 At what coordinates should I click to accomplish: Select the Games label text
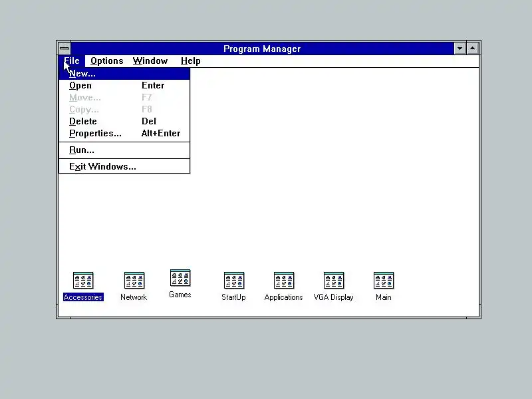180,295
